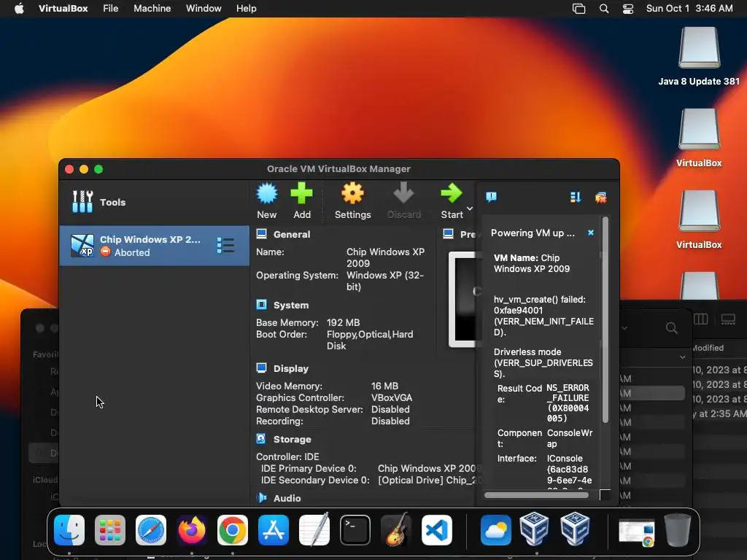Open App Store from the Dock
747x560 pixels.
point(274,530)
